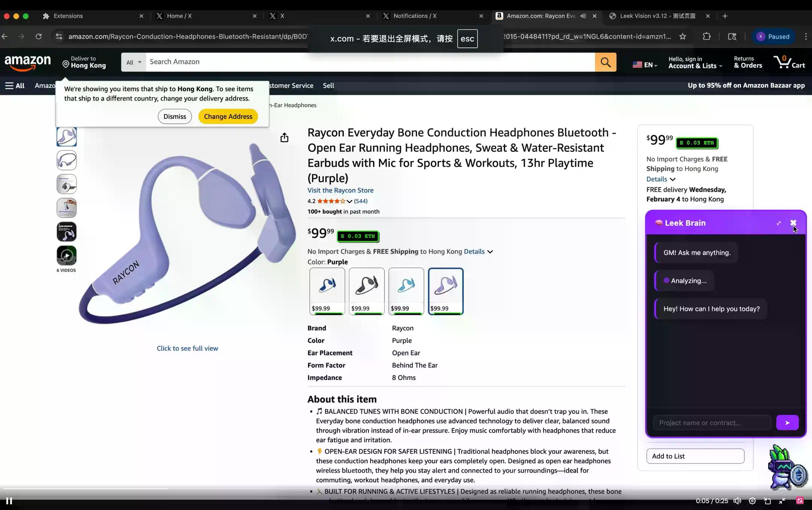Click the Project name or contract input
The image size is (812, 510).
tap(712, 423)
